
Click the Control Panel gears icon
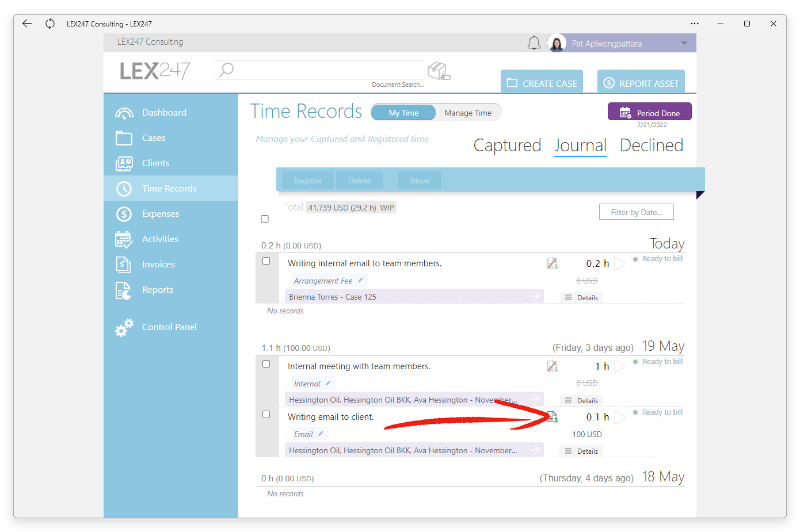pos(124,327)
